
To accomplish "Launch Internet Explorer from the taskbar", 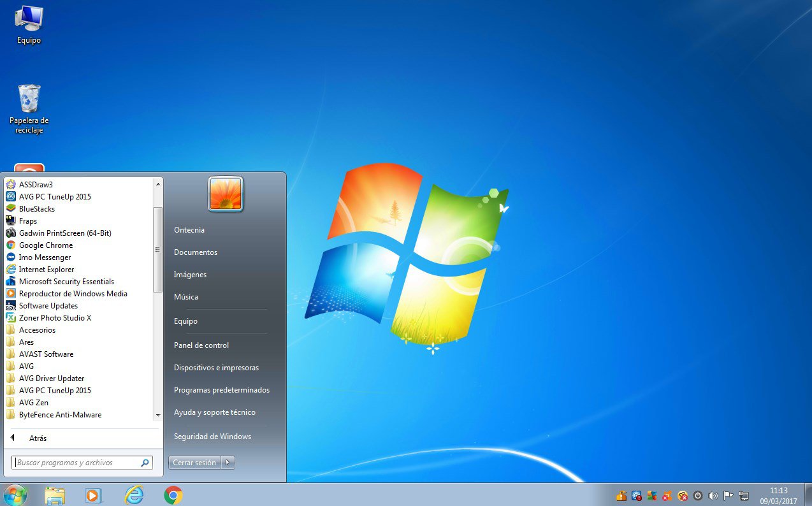I will (x=134, y=495).
